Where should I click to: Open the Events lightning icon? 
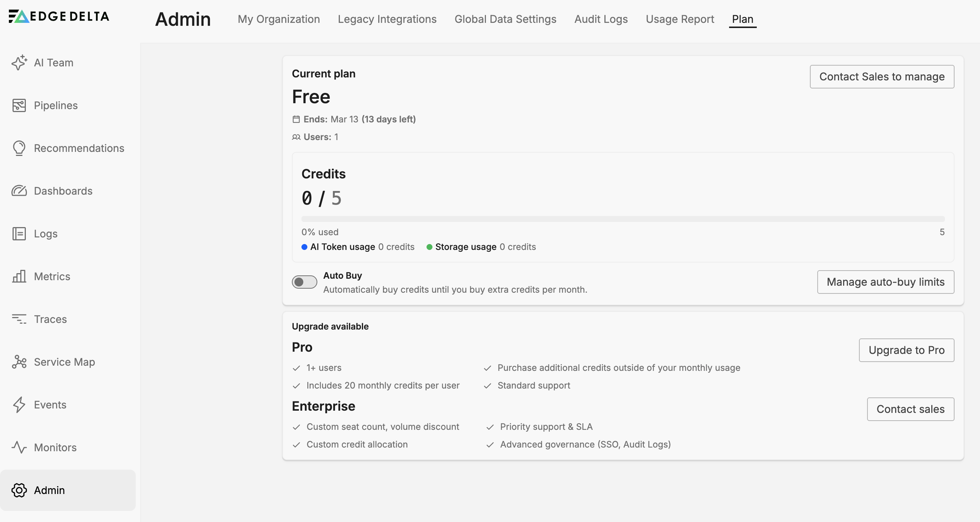tap(20, 405)
